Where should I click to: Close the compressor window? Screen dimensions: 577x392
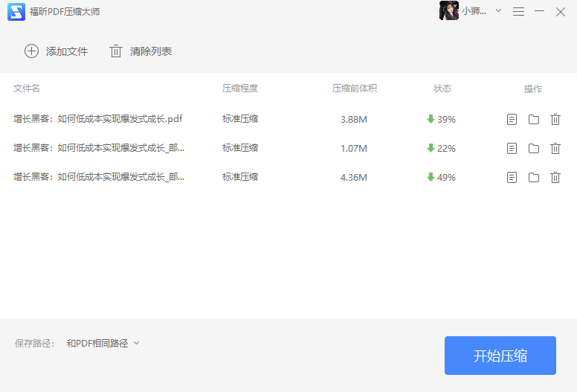[561, 12]
